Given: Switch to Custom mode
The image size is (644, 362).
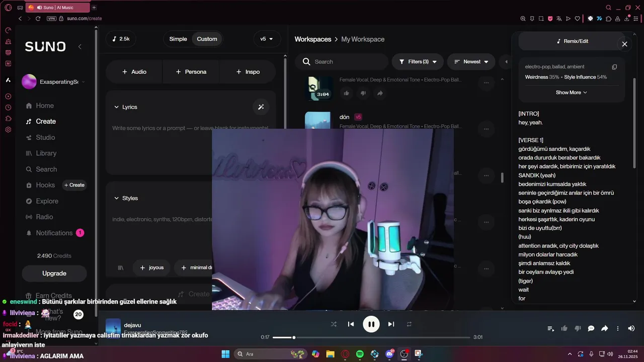Looking at the screenshot, I should (207, 39).
